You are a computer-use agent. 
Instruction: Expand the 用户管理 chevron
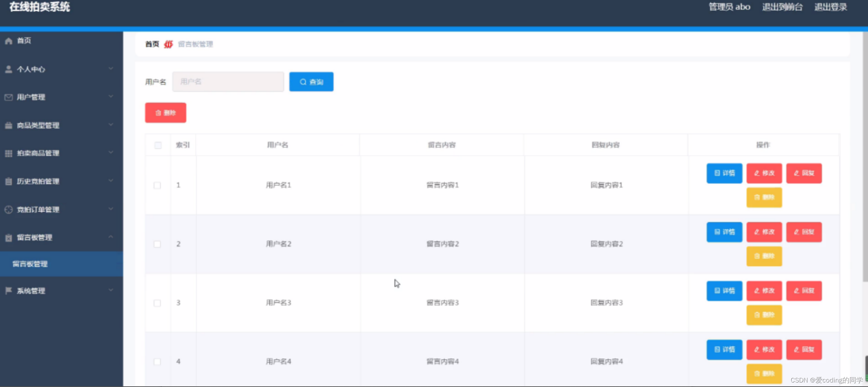111,97
